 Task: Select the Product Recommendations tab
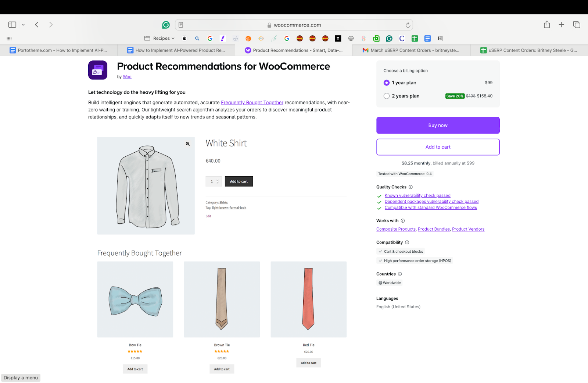(294, 50)
